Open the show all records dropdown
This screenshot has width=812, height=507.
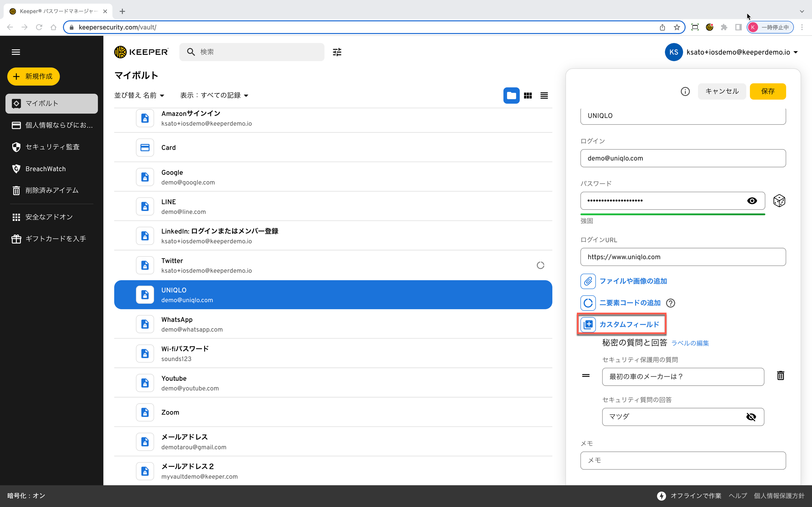pyautogui.click(x=214, y=95)
